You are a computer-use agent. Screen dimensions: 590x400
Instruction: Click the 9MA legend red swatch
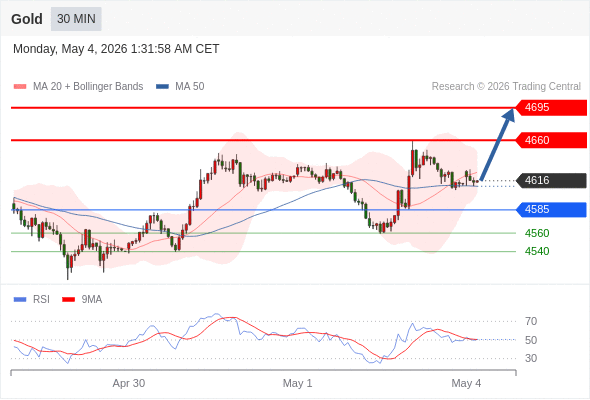tap(68, 300)
